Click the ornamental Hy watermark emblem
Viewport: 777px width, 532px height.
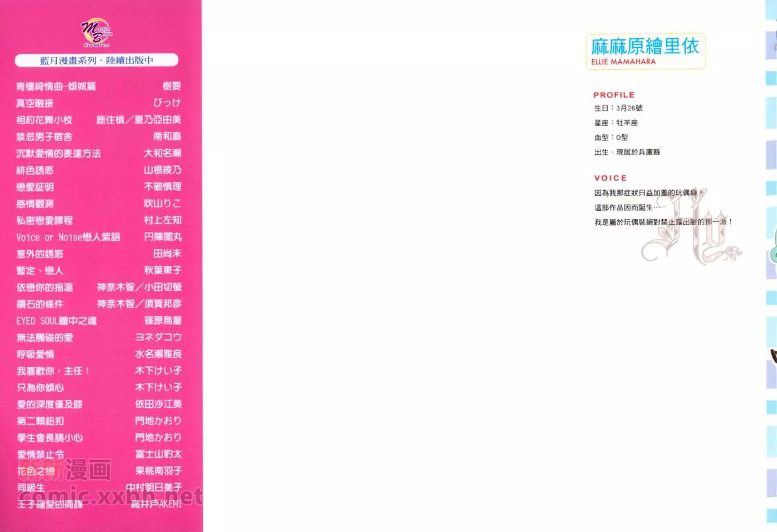pyautogui.click(x=692, y=227)
